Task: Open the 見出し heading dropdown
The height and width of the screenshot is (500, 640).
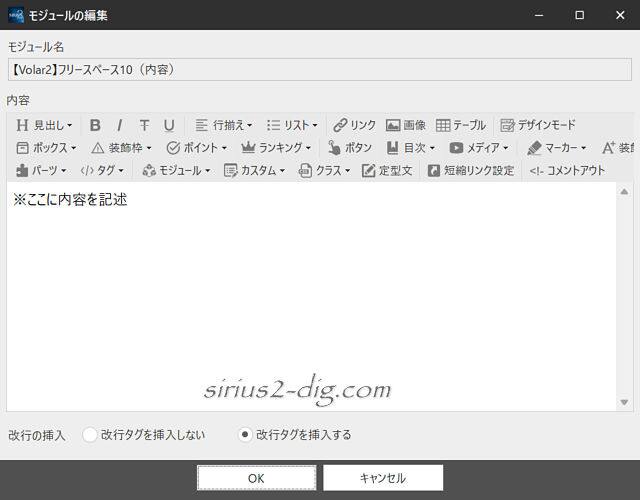Action: click(x=44, y=125)
